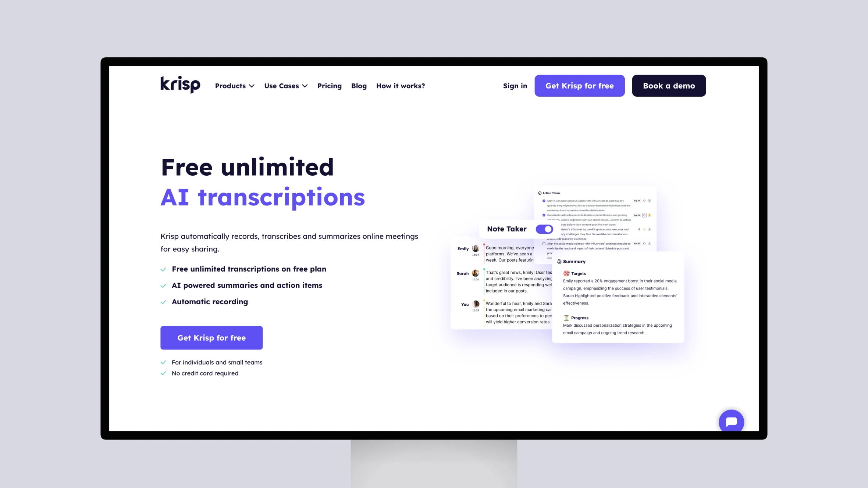The height and width of the screenshot is (488, 868).
Task: Click the Action Items panel icon
Action: 540,193
